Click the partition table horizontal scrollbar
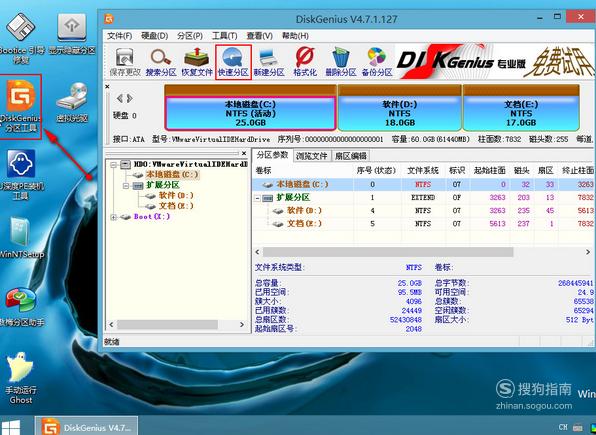This screenshot has height=435, width=596. pos(423,252)
